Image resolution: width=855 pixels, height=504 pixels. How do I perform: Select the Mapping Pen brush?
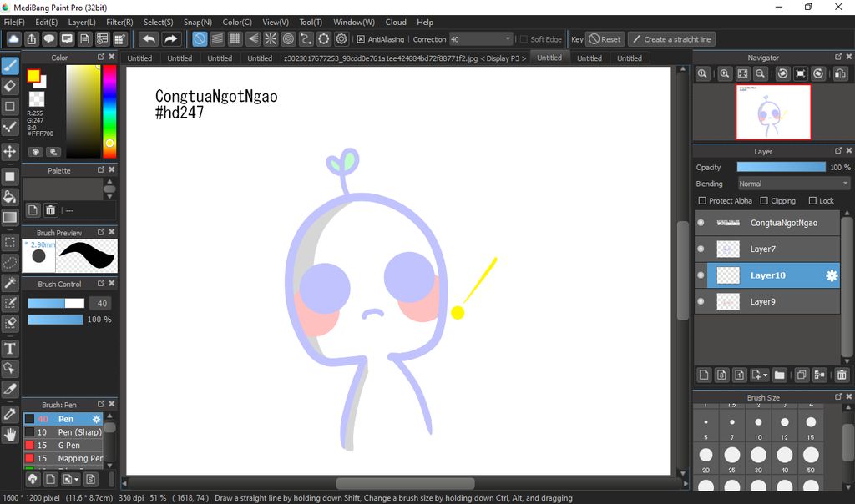pos(63,458)
